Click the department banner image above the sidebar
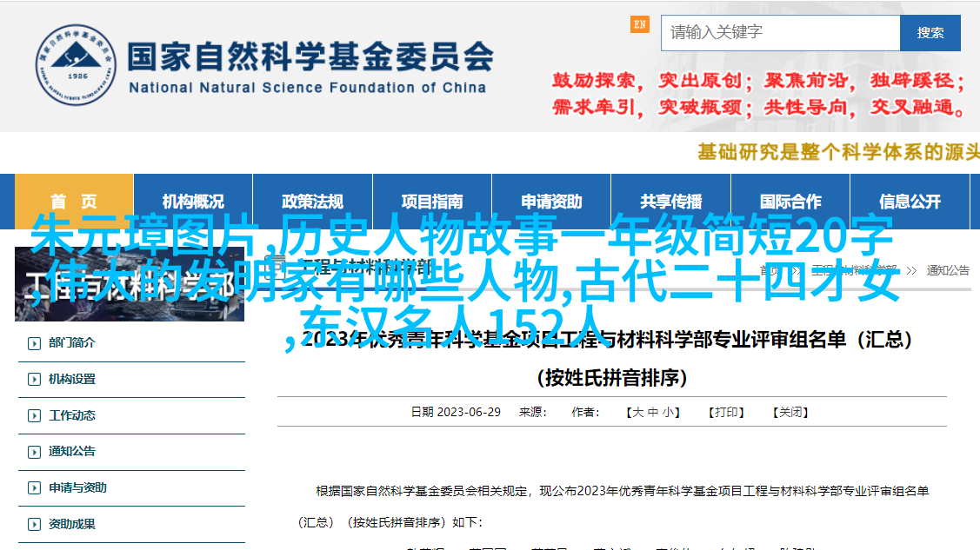This screenshot has width=980, height=550. click(130, 284)
